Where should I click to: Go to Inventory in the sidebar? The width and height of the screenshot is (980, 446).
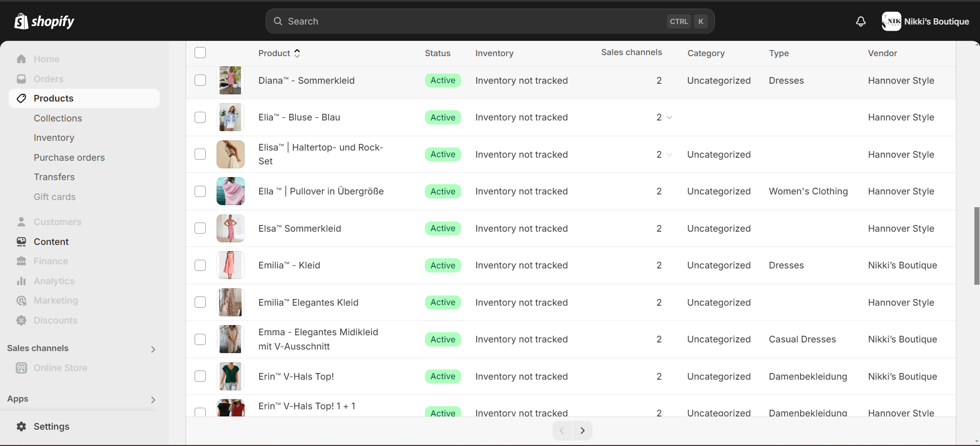coord(54,138)
